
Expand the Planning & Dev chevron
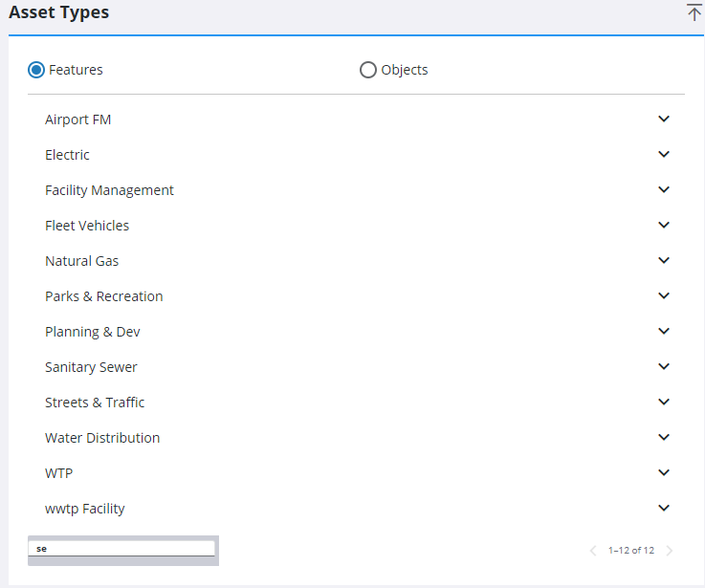pyautogui.click(x=664, y=332)
